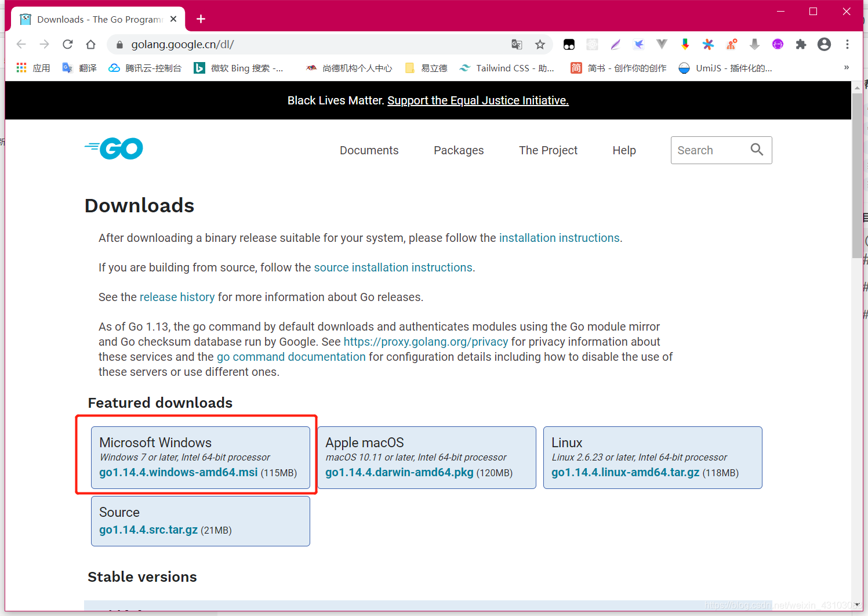Open the extensions puzzle icon

coord(801,44)
